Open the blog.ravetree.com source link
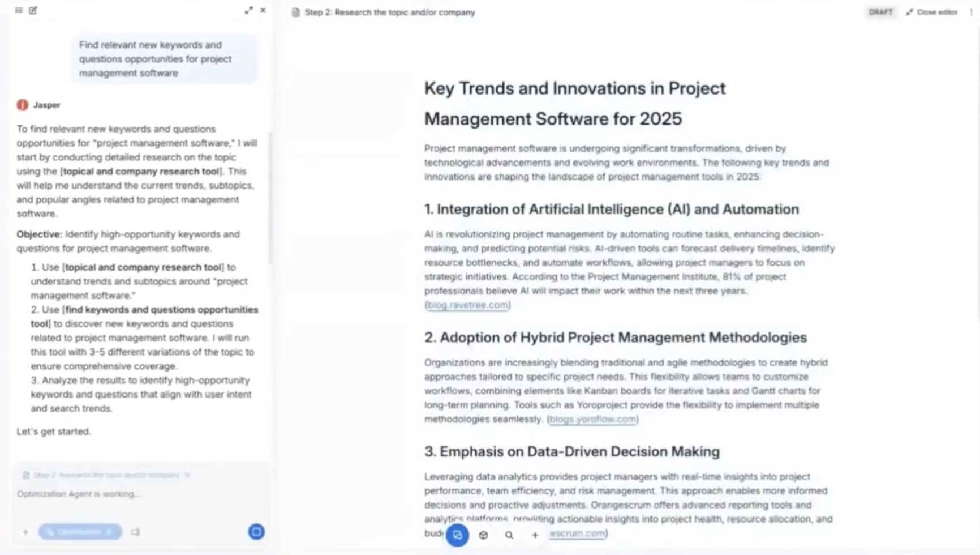The height and width of the screenshot is (555, 980). pyautogui.click(x=467, y=305)
